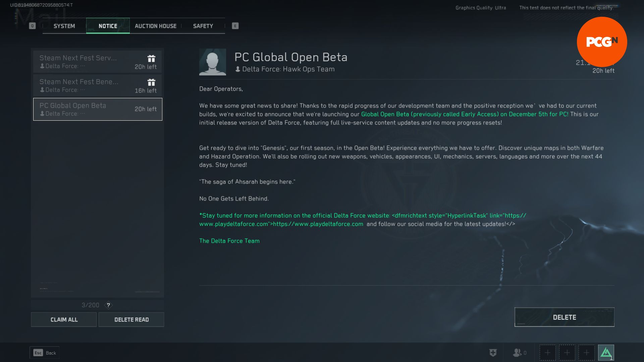Click the NOTICE tab
This screenshot has height=362, width=644.
(x=108, y=25)
